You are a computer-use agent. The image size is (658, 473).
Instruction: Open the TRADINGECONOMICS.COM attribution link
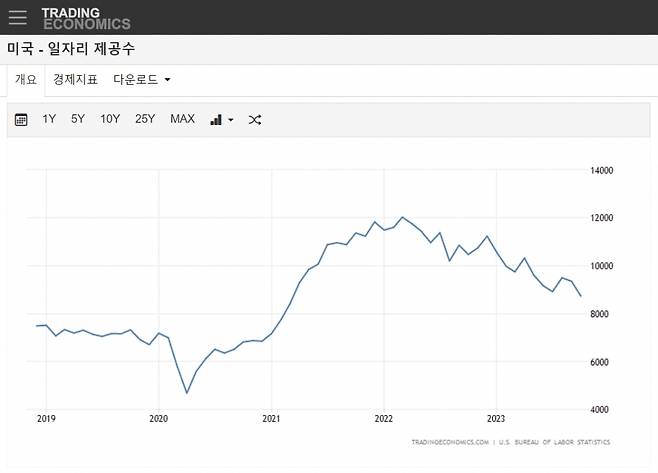click(x=449, y=442)
